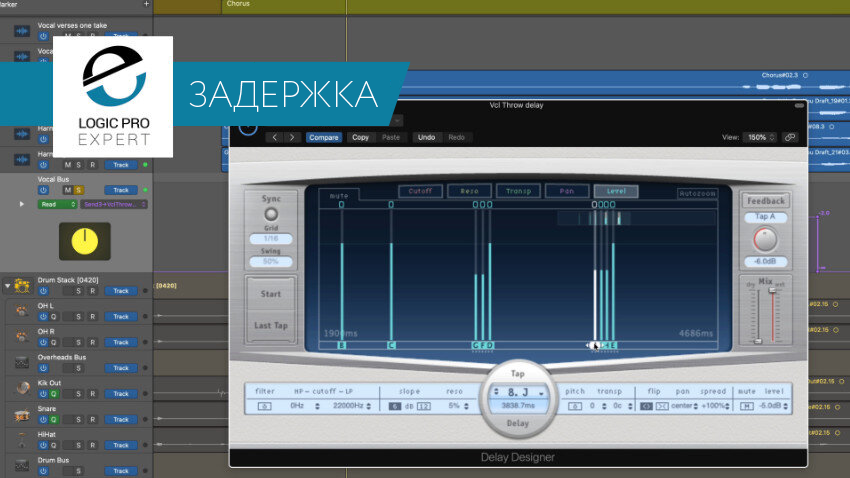This screenshot has height=478, width=850.
Task: Toggle power on Vocal Bus track
Action: 43,190
